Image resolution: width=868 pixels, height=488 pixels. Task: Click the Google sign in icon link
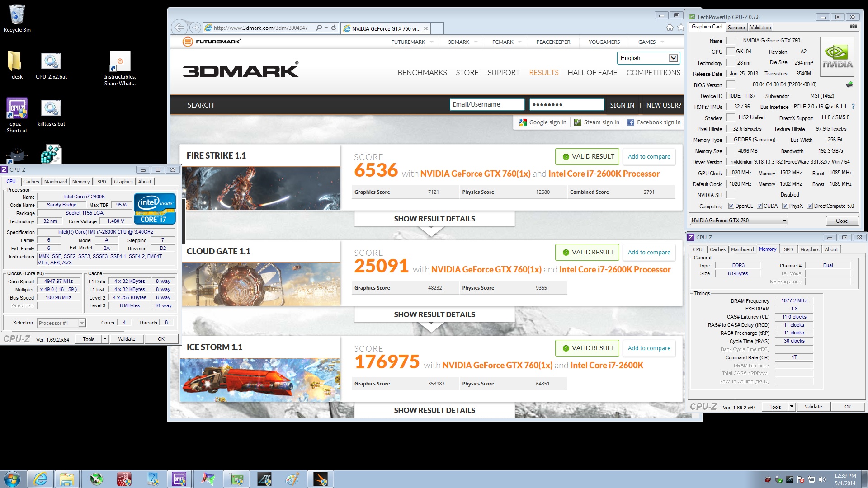pos(543,122)
